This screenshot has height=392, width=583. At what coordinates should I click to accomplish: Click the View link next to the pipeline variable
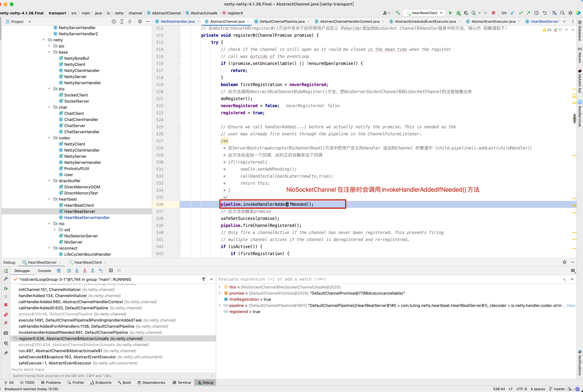(571, 305)
